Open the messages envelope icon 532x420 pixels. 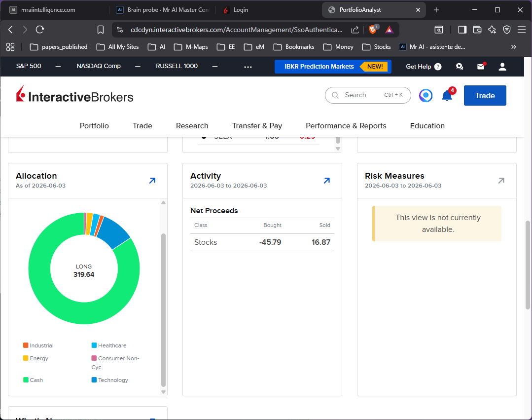tap(481, 67)
